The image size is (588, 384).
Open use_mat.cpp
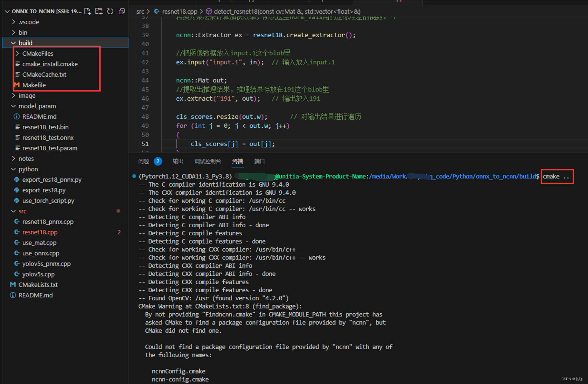tap(39, 243)
